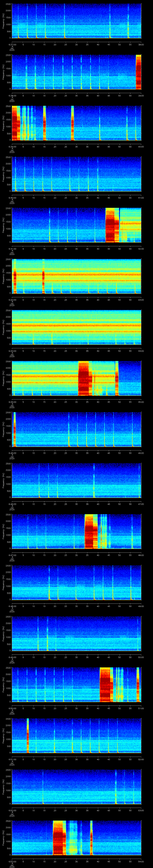Image resolution: width=153 pixels, height=868 pixels.
Task: Click the red burst near second 35 in the 6:44:00 panel
Action: [x=85, y=378]
